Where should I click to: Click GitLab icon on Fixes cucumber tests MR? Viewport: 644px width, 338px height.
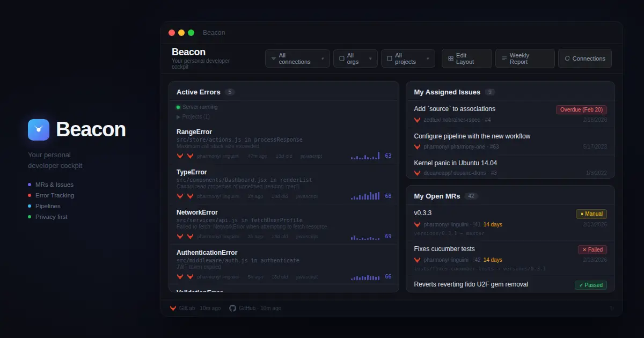point(417,260)
